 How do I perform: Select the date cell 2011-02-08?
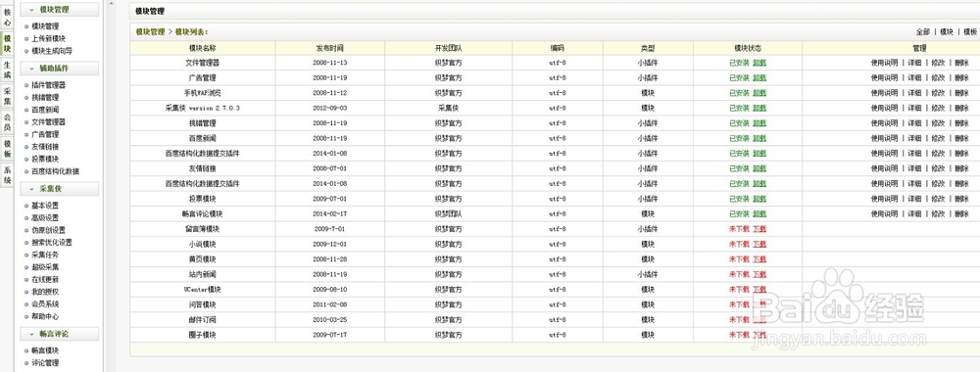[x=330, y=304]
